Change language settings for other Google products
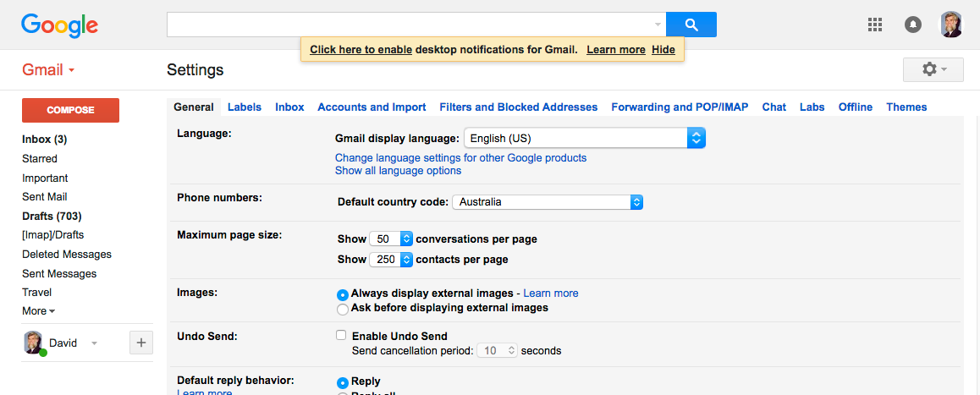Image resolution: width=980 pixels, height=395 pixels. click(460, 157)
